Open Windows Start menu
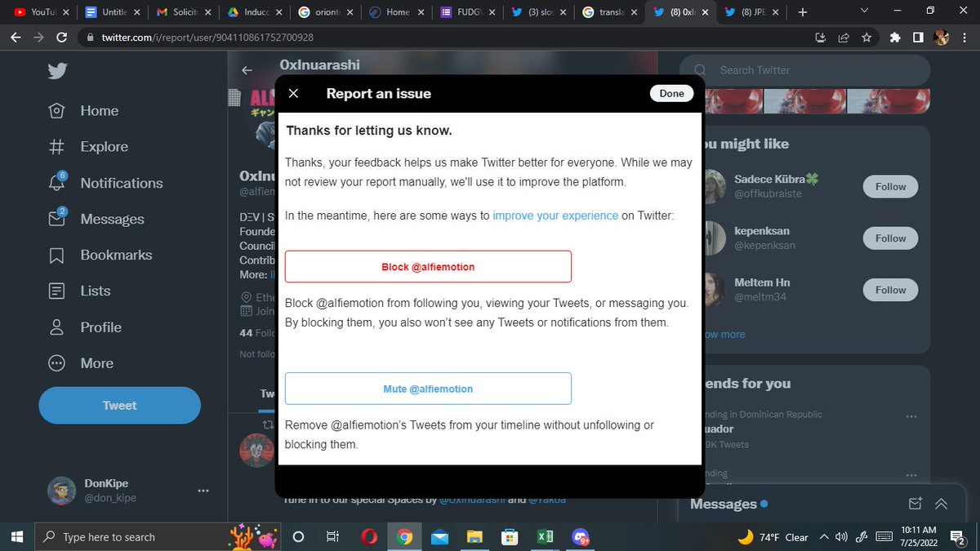The height and width of the screenshot is (551, 980). pyautogui.click(x=16, y=536)
